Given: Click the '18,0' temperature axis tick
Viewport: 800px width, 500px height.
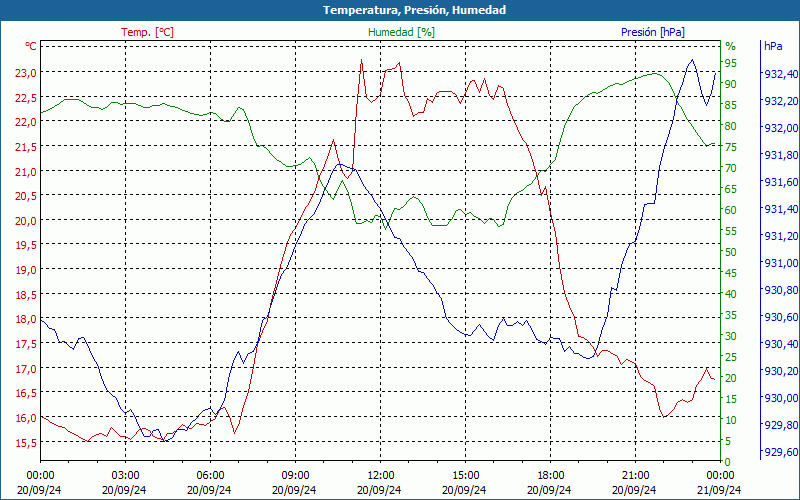Looking at the screenshot, I should (x=26, y=319).
